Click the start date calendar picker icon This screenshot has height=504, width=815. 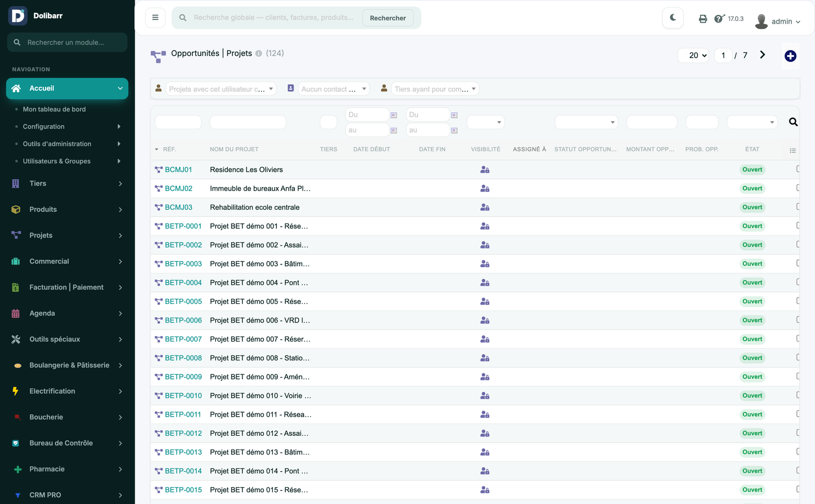[x=394, y=115]
